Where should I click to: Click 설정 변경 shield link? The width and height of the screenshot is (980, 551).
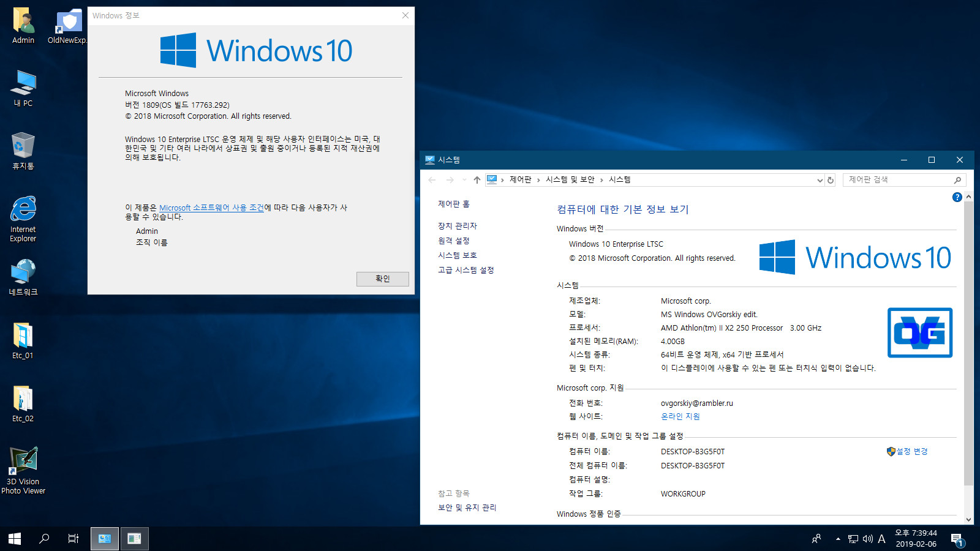(907, 451)
